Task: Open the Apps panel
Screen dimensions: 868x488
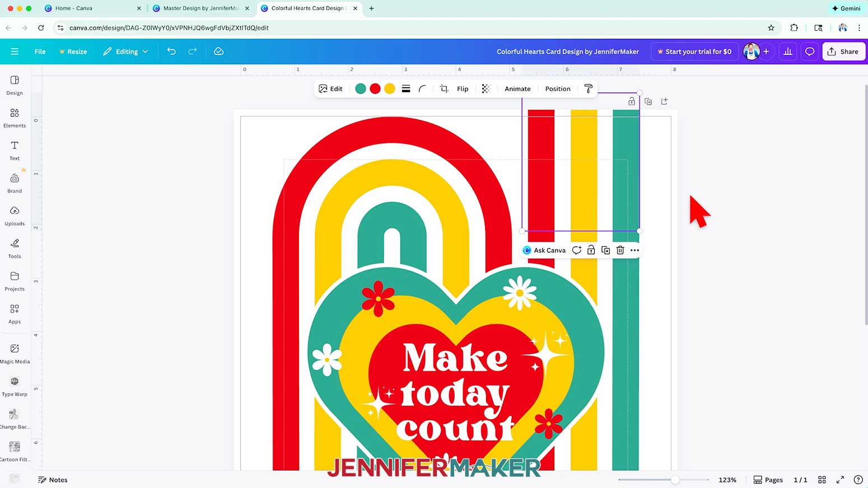Action: click(15, 313)
